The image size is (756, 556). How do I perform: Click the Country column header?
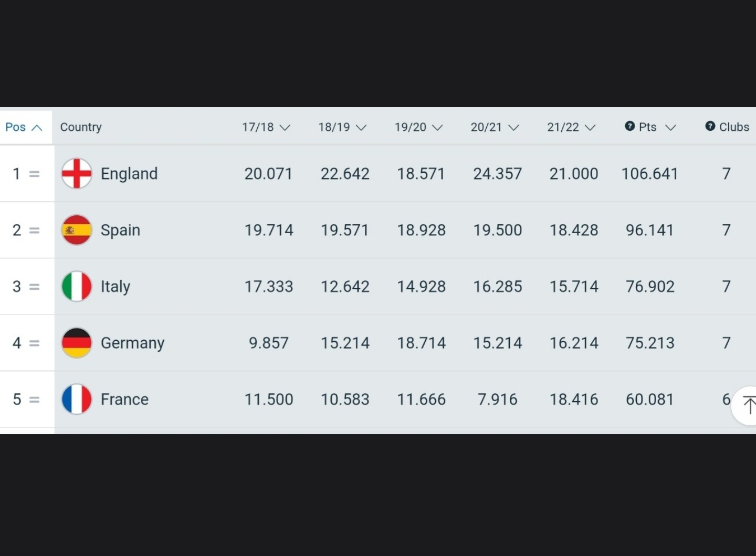click(x=81, y=127)
